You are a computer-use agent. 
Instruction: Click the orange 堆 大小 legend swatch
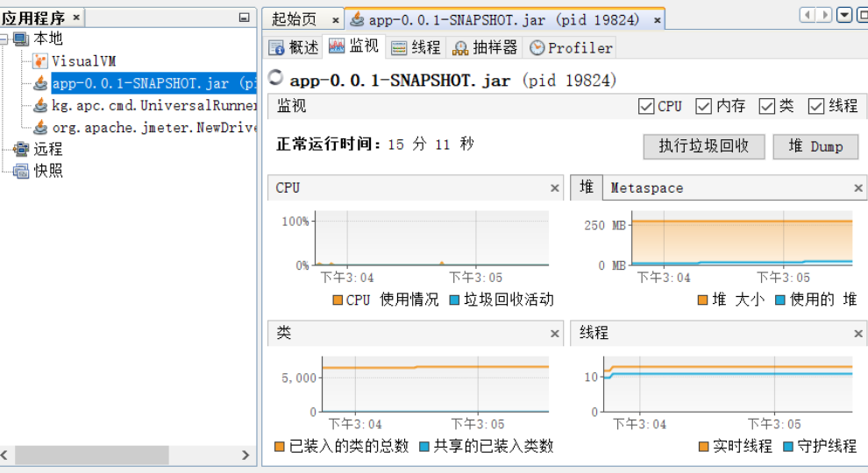click(702, 300)
